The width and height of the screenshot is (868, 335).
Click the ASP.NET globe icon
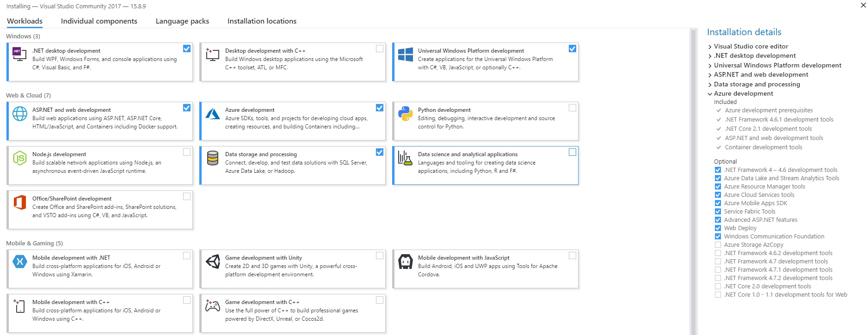(x=19, y=114)
